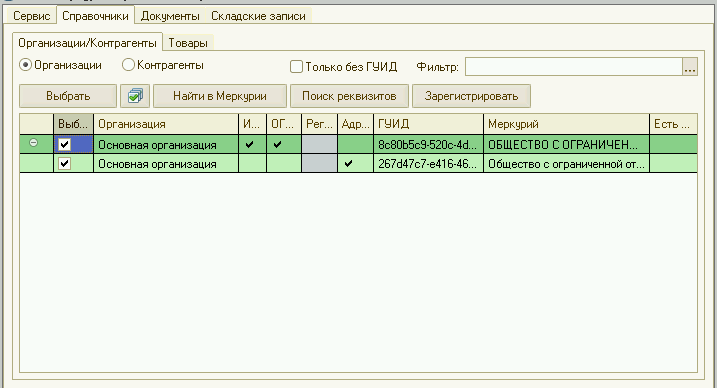The image size is (717, 388).
Task: Click the Есть ... column header
Action: pyautogui.click(x=673, y=124)
